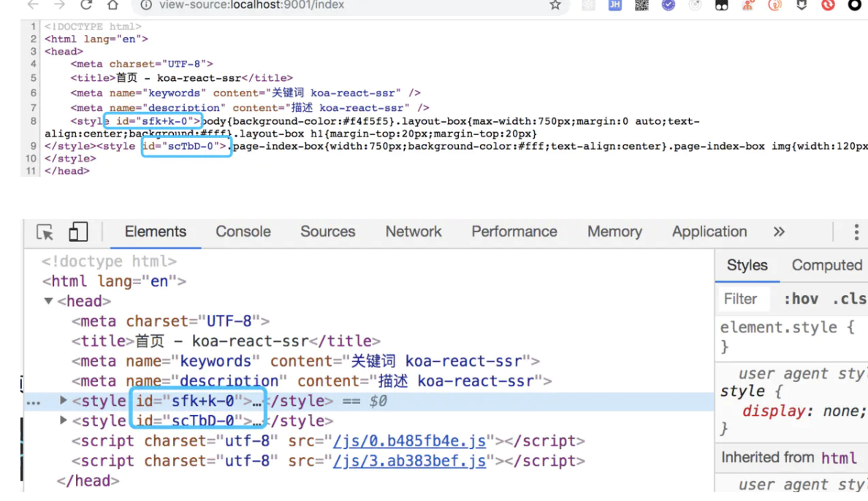Collapse the head element node
This screenshot has width=868, height=501.
coord(48,301)
